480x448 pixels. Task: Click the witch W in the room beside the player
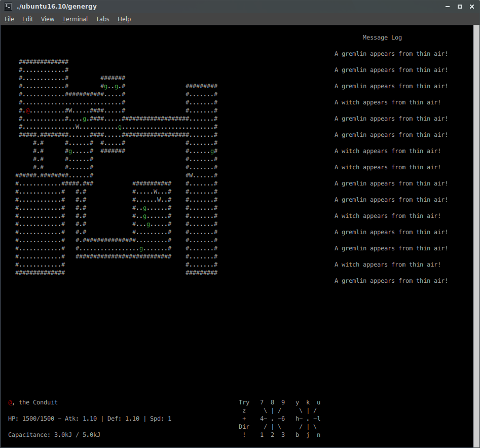point(70,110)
